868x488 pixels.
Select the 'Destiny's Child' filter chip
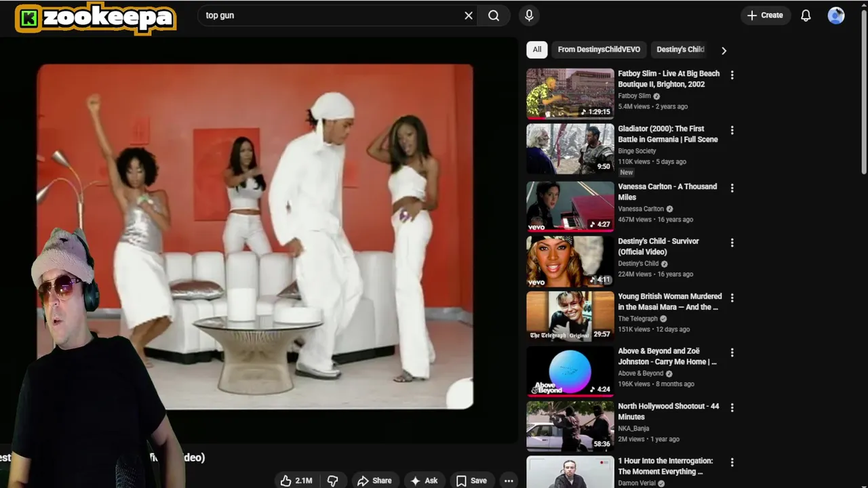[680, 49]
